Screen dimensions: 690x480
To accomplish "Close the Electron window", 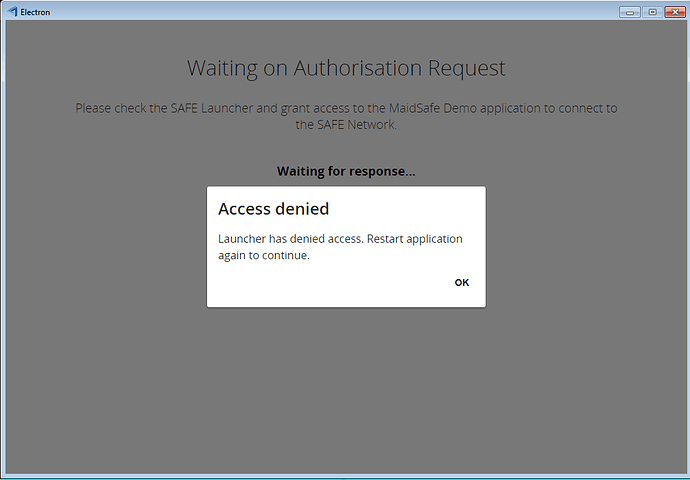I will (x=675, y=12).
